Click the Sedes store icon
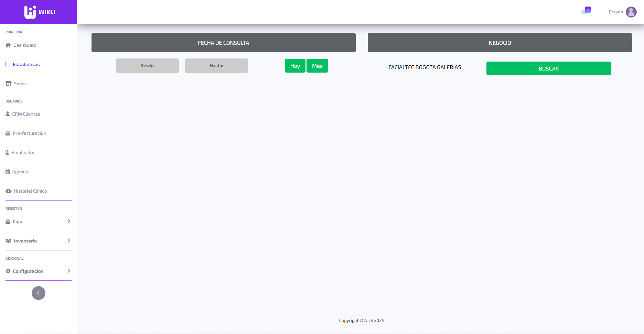644x334 pixels. tap(9, 84)
